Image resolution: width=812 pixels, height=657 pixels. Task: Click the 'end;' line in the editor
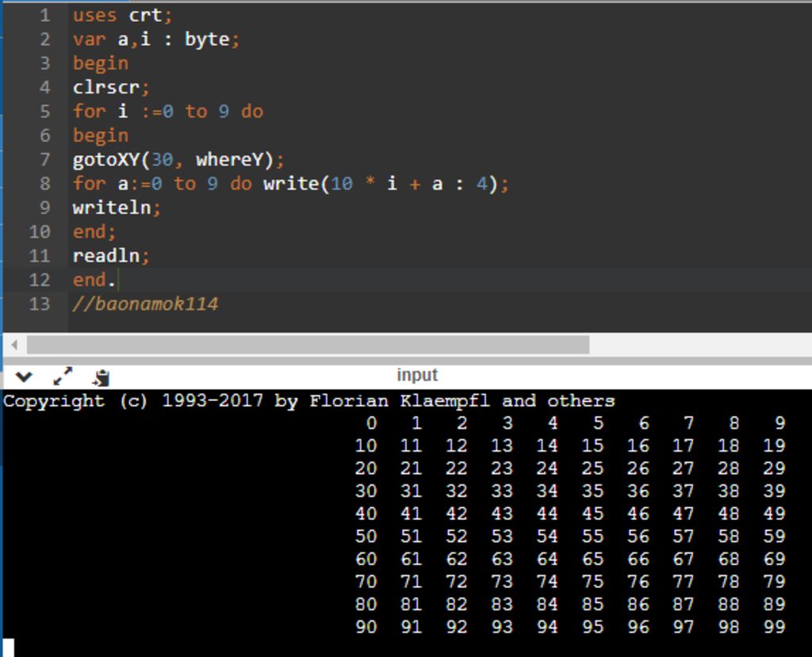[94, 231]
